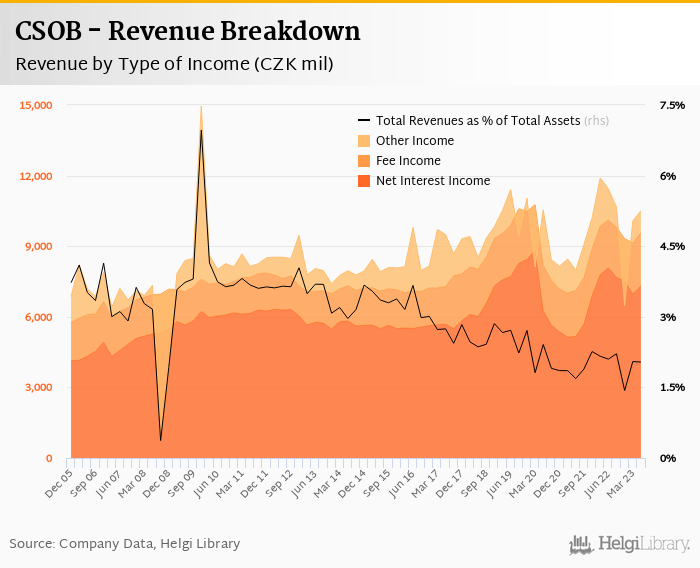Click the 'Jun 19' x-axis label

pyautogui.click(x=499, y=484)
